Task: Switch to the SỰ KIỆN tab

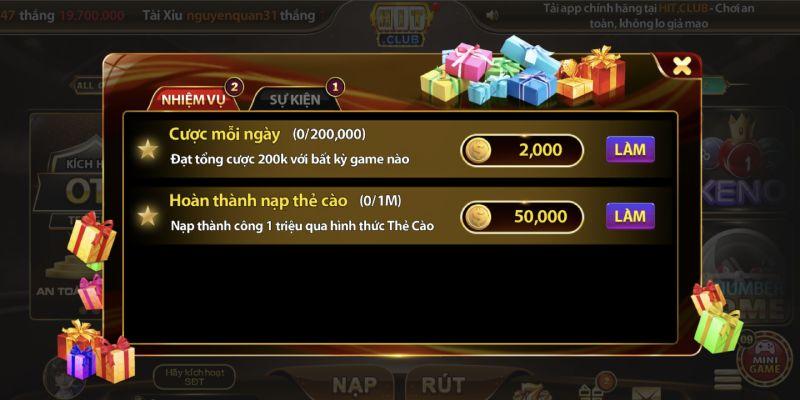Action: coord(295,99)
